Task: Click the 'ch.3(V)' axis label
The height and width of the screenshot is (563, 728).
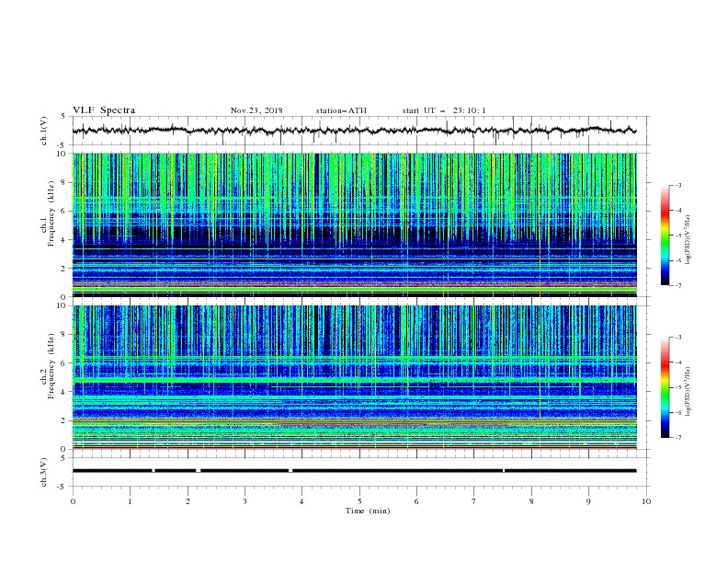Action: point(44,472)
